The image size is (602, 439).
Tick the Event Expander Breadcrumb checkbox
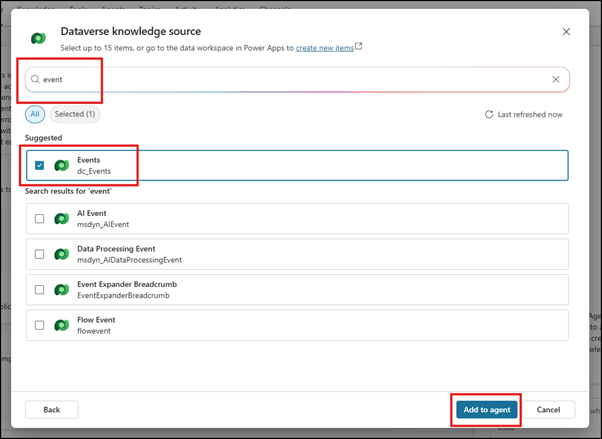pos(39,290)
